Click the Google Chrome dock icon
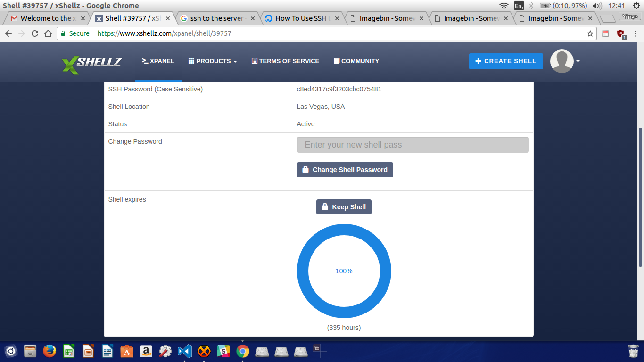644x362 pixels. [243, 351]
